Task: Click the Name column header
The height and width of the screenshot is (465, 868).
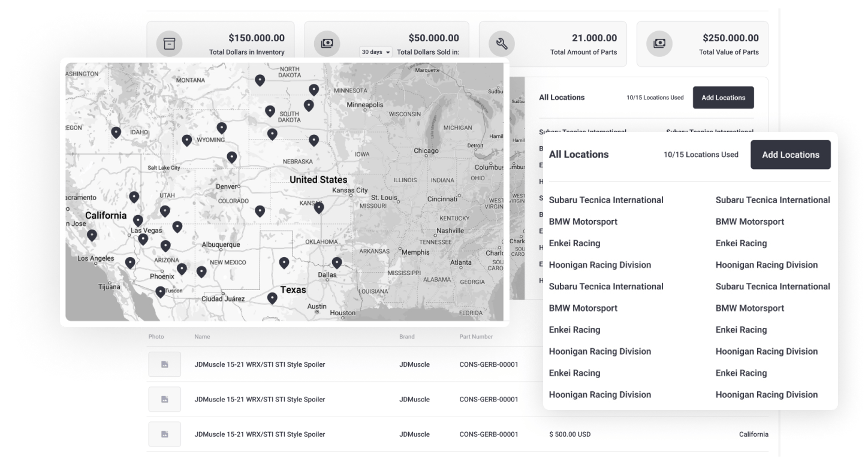Action: [202, 337]
